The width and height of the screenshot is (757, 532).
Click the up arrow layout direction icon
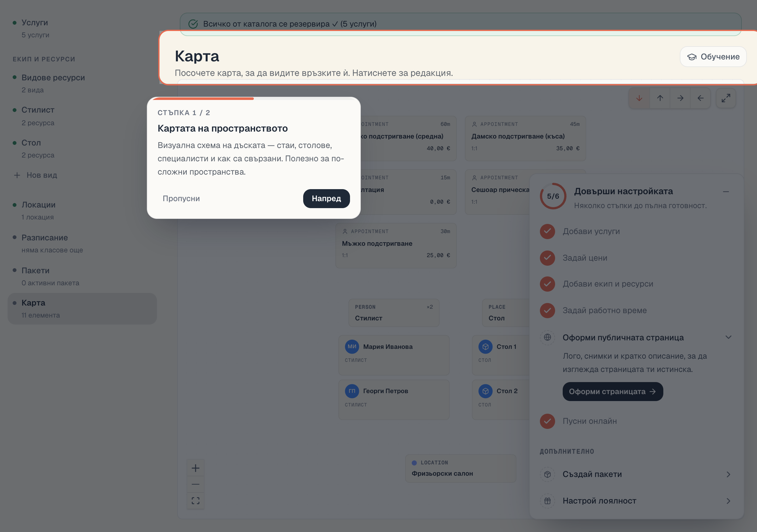pyautogui.click(x=660, y=98)
